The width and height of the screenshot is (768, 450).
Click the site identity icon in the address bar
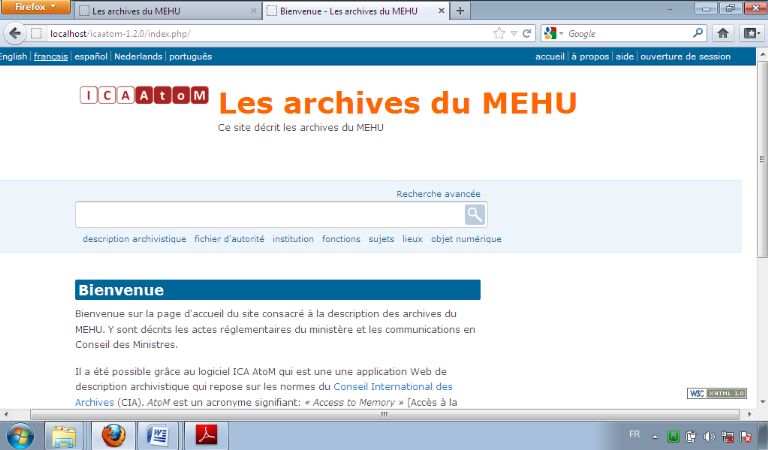coord(37,33)
